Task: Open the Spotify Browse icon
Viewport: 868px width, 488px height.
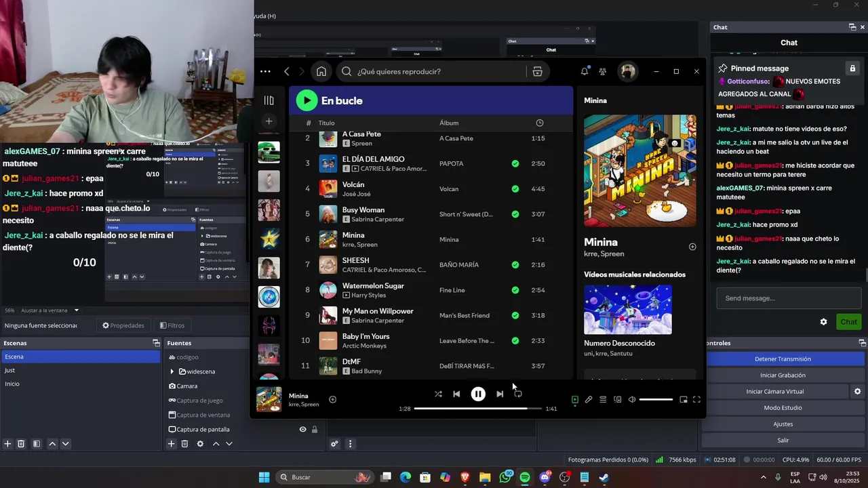Action: (x=537, y=71)
